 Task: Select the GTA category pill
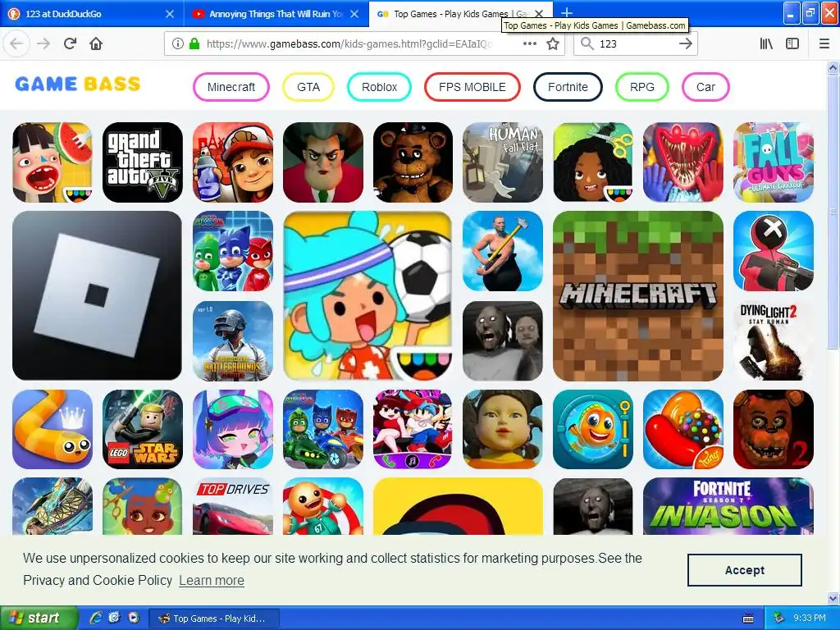tap(308, 87)
